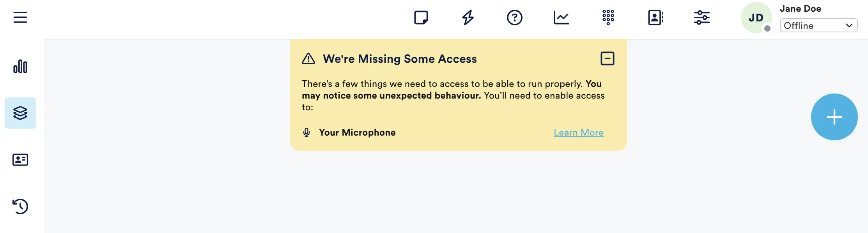
Task: Open the help section
Action: 514,18
